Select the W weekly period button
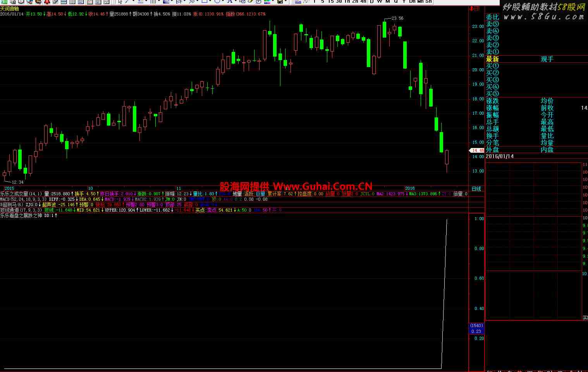The width and height of the screenshot is (588, 372). pos(380,2)
